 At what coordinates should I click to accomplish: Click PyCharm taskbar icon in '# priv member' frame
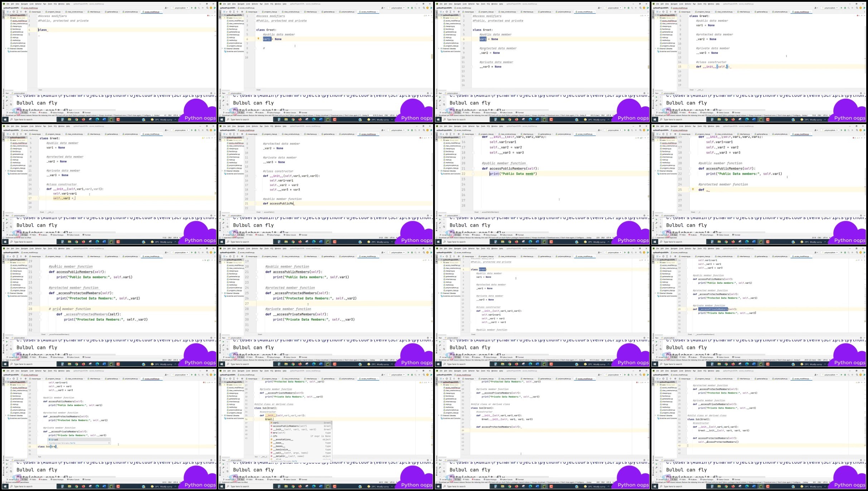111,364
